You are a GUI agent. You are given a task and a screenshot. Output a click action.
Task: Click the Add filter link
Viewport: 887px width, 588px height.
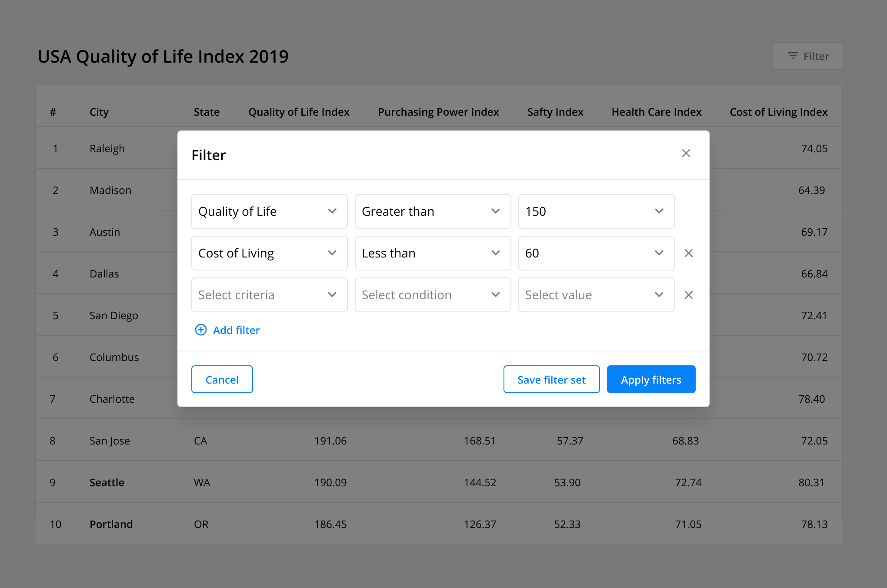236,330
